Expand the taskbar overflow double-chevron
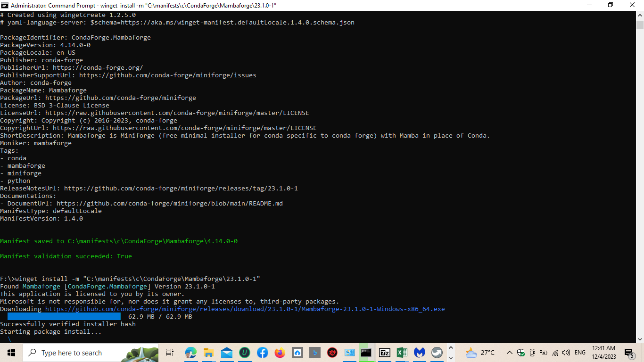The width and height of the screenshot is (644, 362). click(451, 353)
